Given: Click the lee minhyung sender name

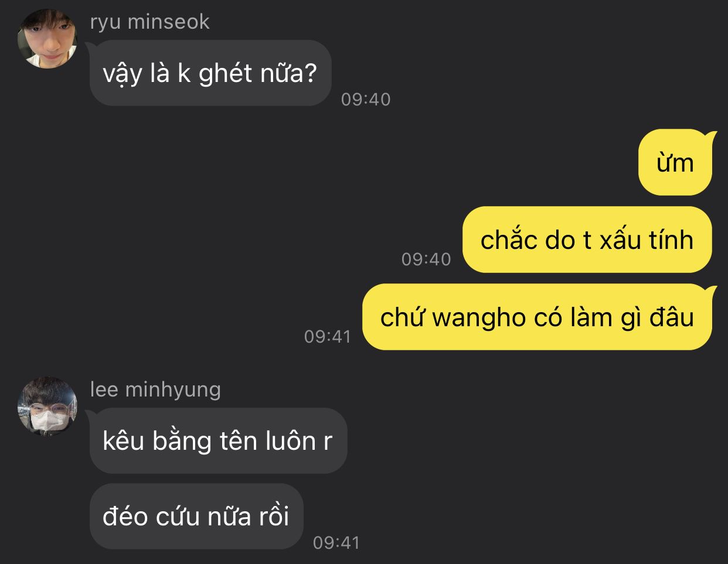Looking at the screenshot, I should coord(155,389).
